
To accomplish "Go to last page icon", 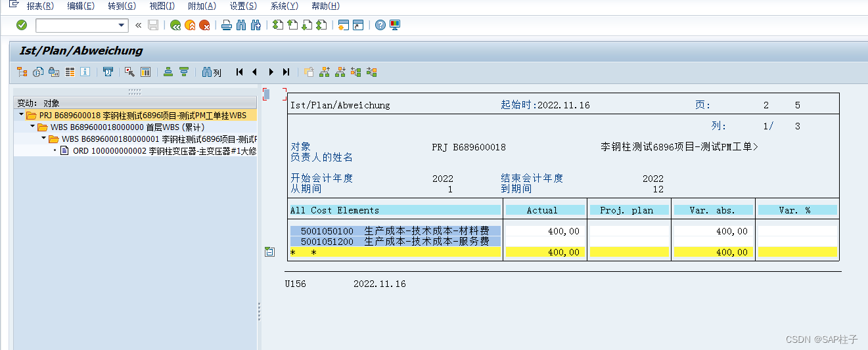I will point(321,25).
